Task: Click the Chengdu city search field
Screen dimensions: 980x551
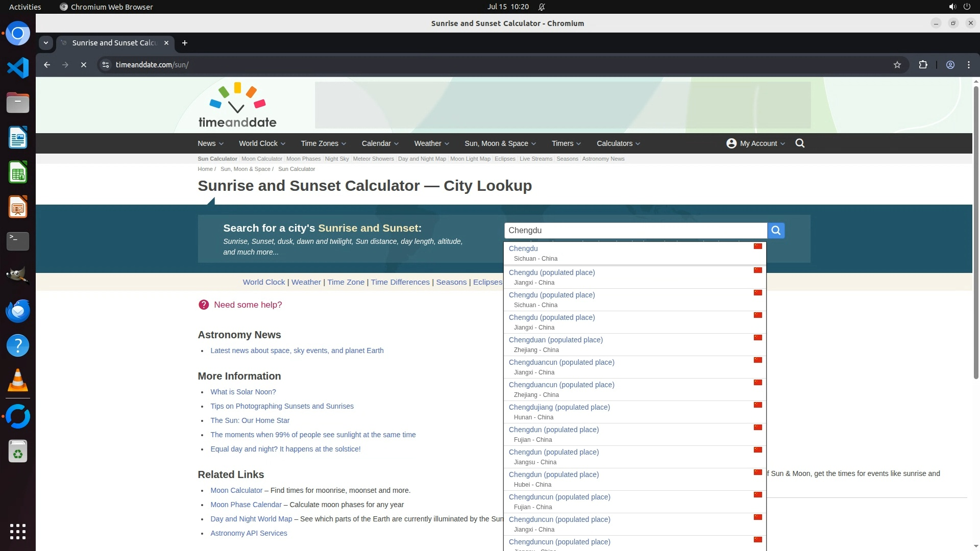Action: (635, 231)
